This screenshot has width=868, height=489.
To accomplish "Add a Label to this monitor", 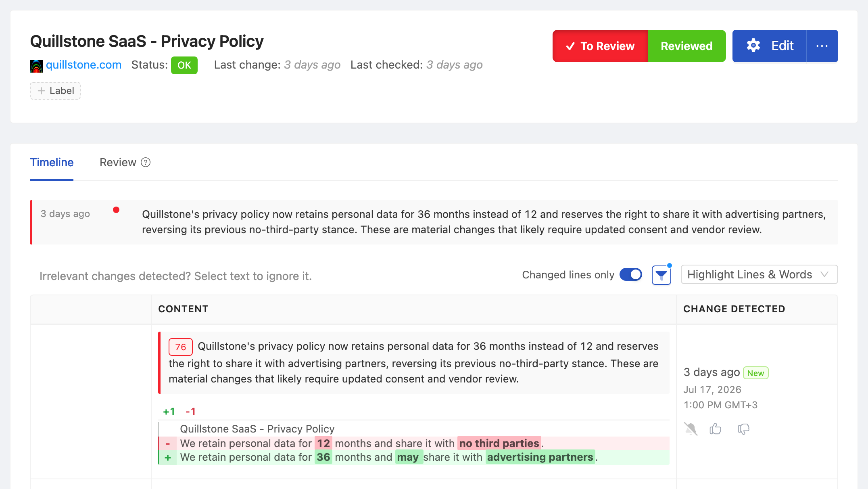I will [55, 91].
